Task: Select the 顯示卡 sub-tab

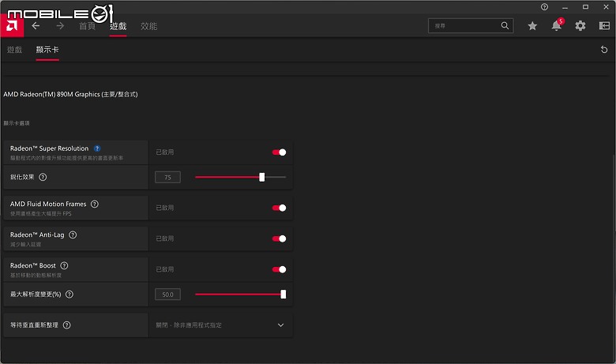Action: click(x=47, y=50)
